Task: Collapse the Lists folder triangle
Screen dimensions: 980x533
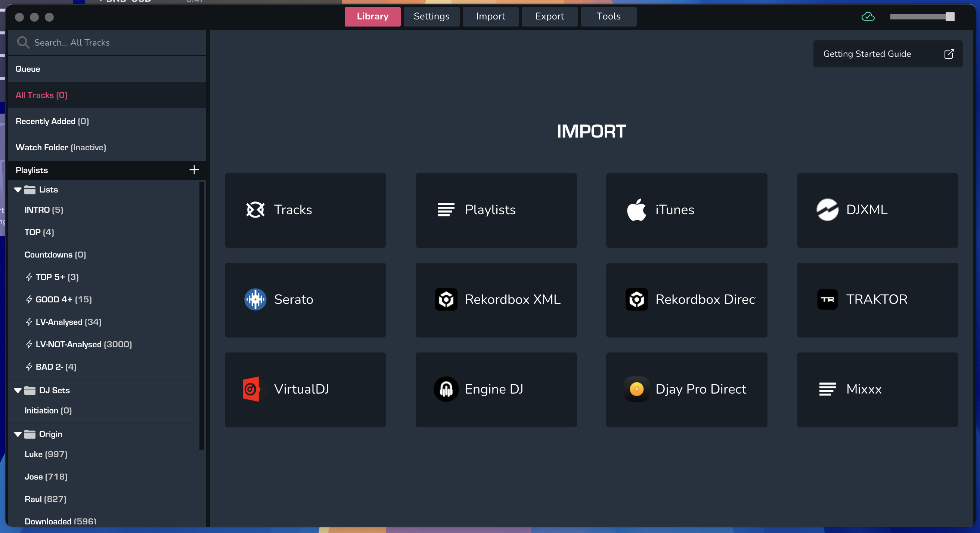Action: (18, 190)
